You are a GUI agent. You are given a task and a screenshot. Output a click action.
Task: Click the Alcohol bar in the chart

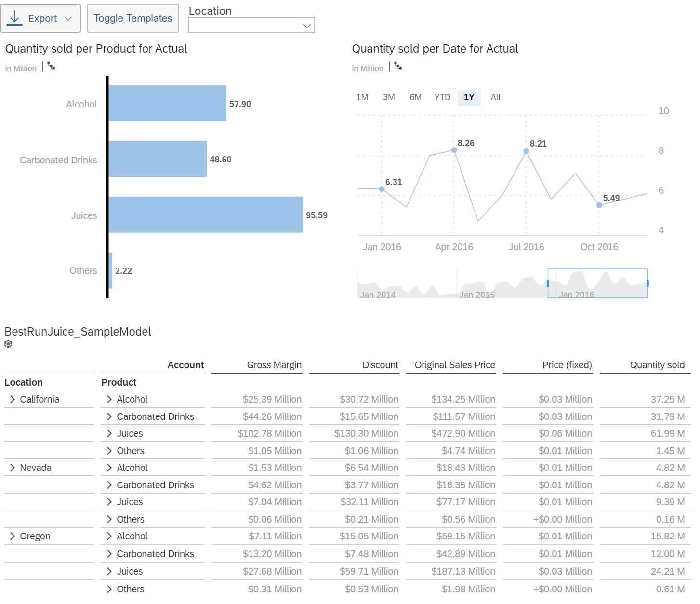167,103
